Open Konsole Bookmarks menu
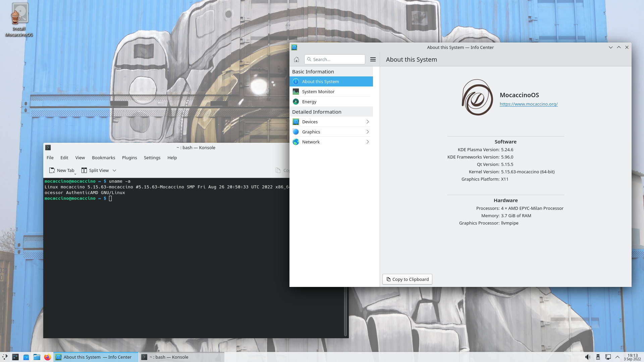This screenshot has height=362, width=644. point(103,158)
